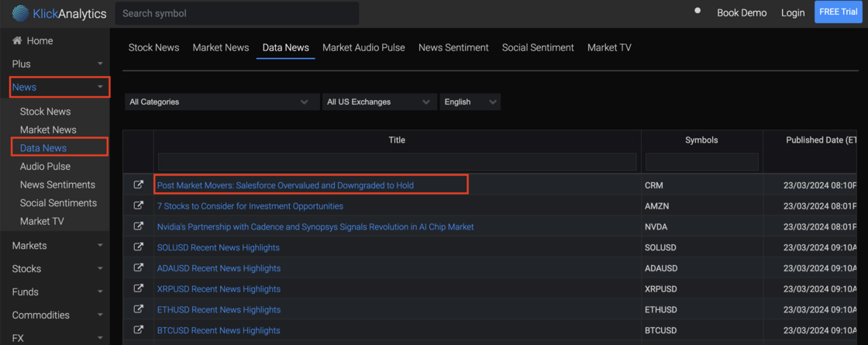Open external link icon for BTCUSD row
The height and width of the screenshot is (345, 868).
[139, 329]
